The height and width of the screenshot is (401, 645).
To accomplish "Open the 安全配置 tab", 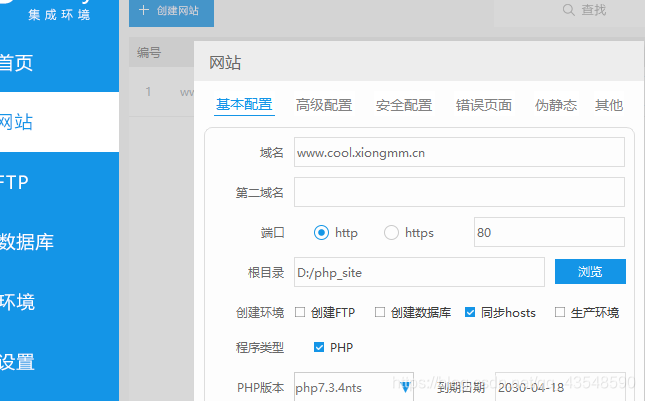I will pos(404,105).
